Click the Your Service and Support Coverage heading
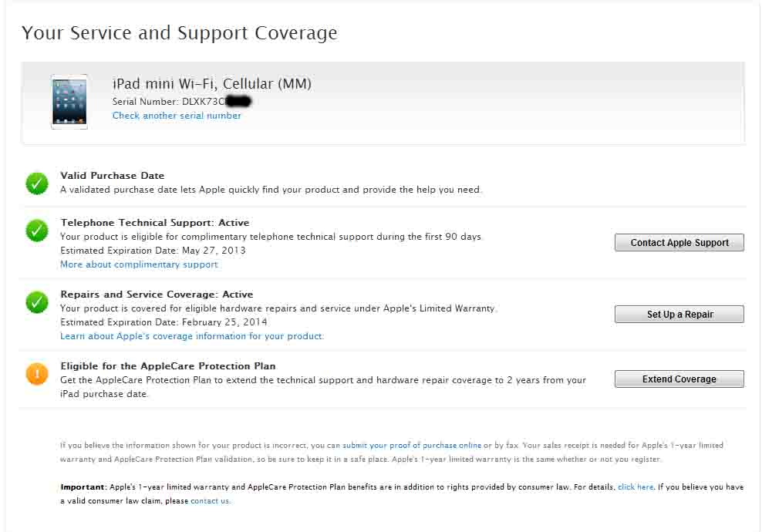This screenshot has width=762, height=532. click(x=180, y=33)
